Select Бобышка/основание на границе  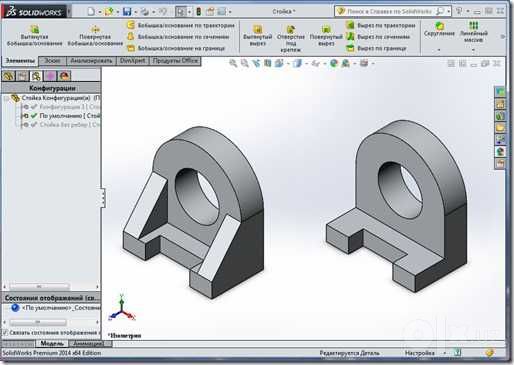coord(177,48)
